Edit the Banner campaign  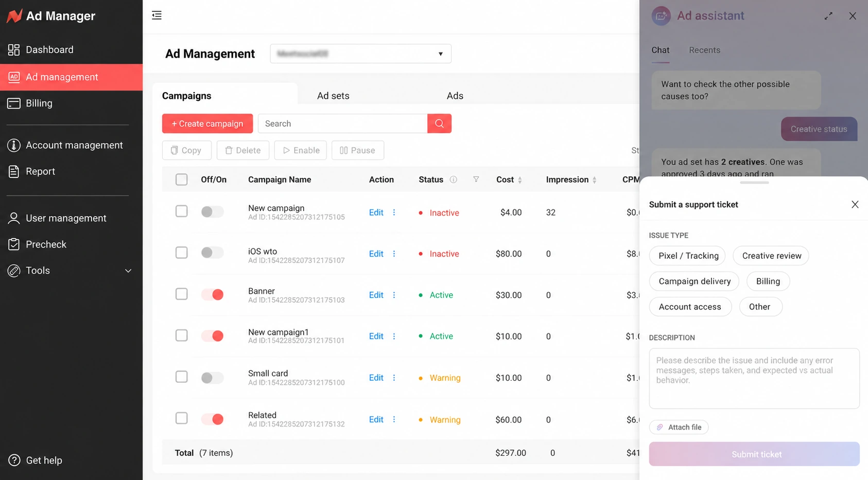(376, 295)
